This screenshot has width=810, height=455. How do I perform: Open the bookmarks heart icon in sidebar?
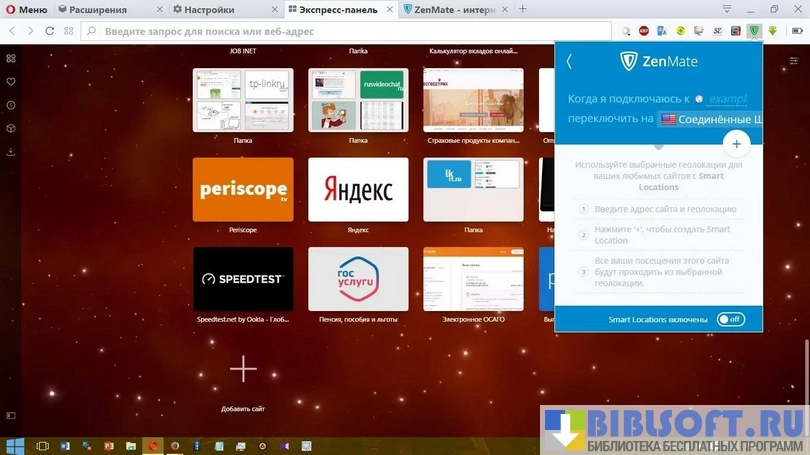[11, 82]
